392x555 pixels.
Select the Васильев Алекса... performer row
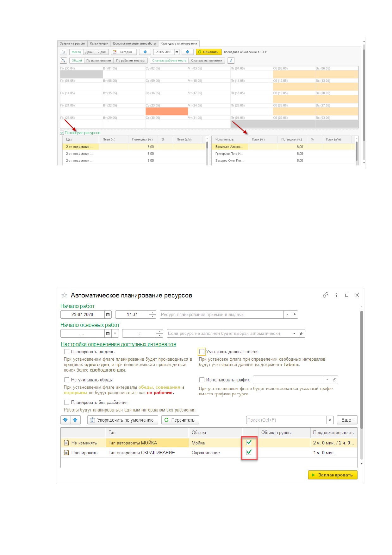pyautogui.click(x=283, y=147)
